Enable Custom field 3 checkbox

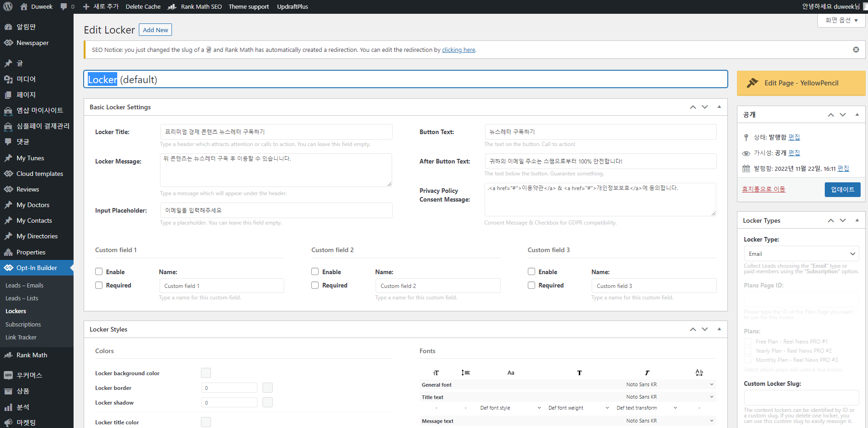[531, 271]
